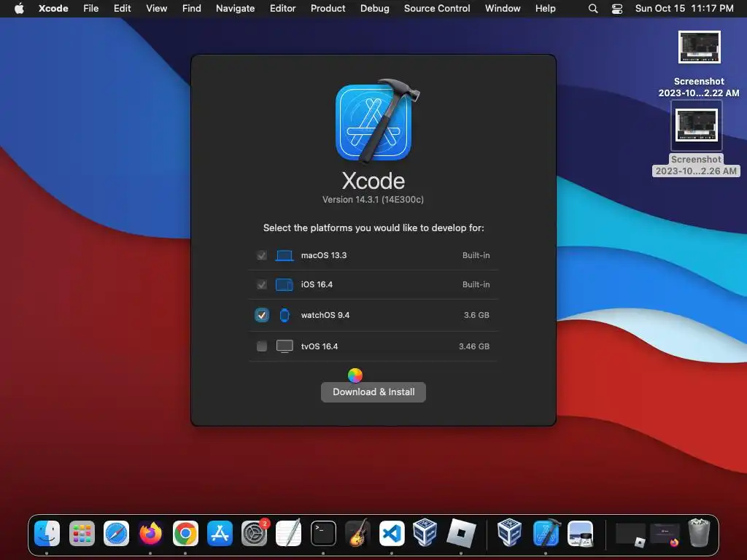This screenshot has width=747, height=560.
Task: Open VirtualBox icon beside Visual Studio Code
Action: 425,532
